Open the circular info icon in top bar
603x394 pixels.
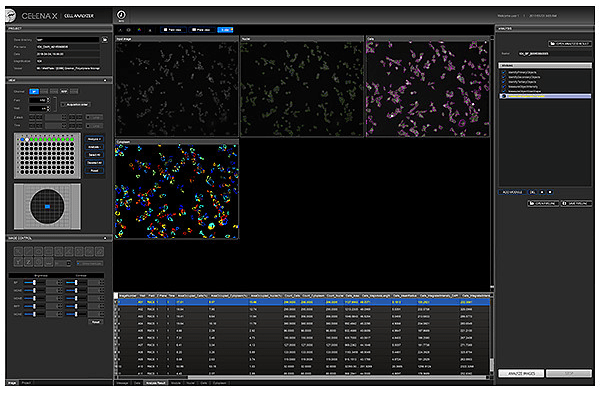121,15
